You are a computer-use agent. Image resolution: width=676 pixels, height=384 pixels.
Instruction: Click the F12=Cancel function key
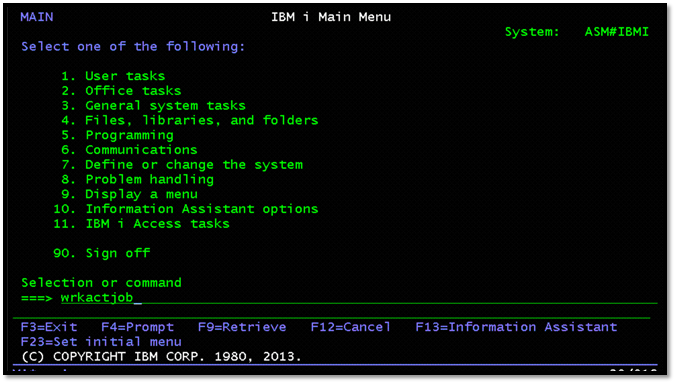(x=351, y=327)
